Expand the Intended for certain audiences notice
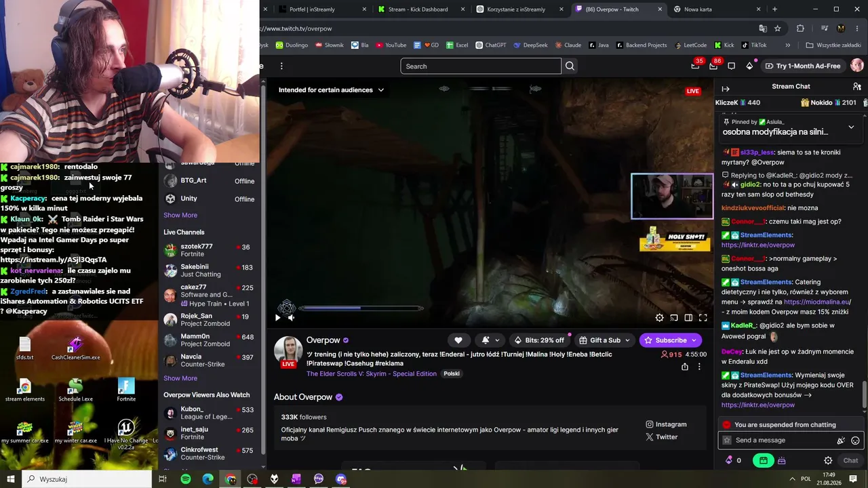This screenshot has width=868, height=488. point(331,90)
